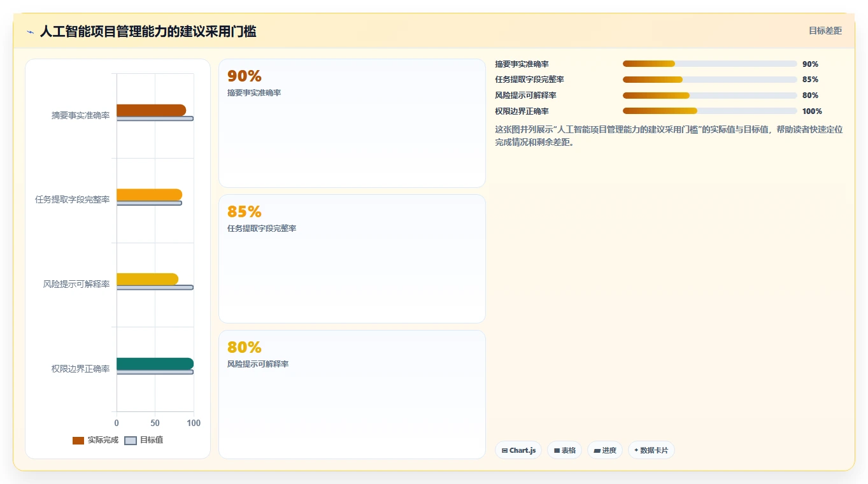Image resolution: width=868 pixels, height=484 pixels.
Task: Click the 风险提示可解释率 caption under the 80% card value
Action: point(258,364)
